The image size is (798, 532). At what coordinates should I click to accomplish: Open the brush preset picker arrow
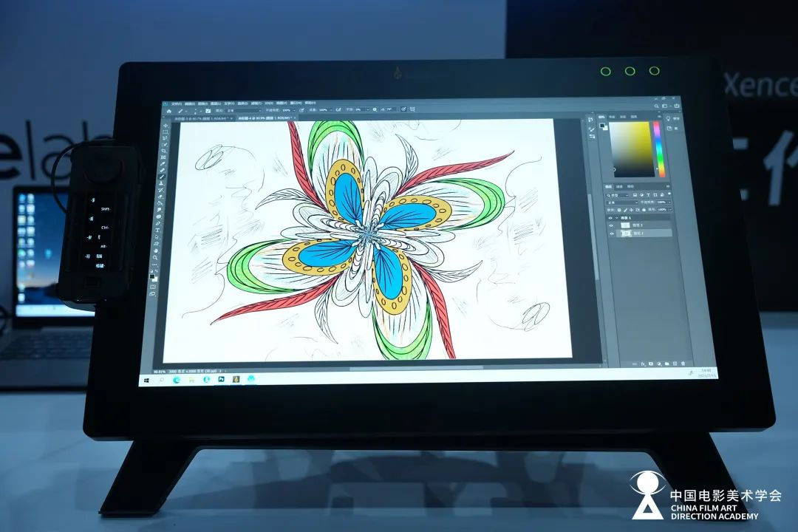coord(200,111)
